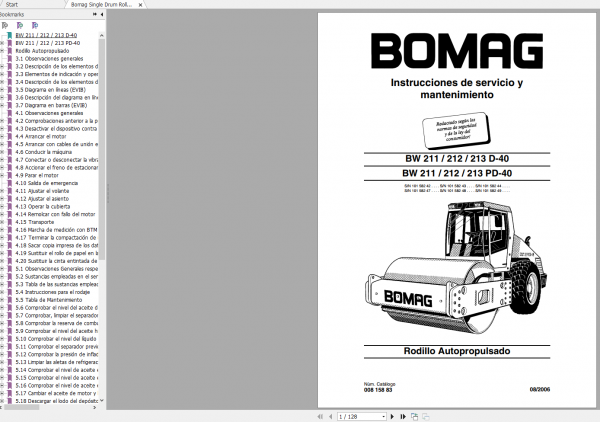Open bookmark 4.14 Remolcar con fallo del motor
Screen dimensions: 600x422
[55, 214]
